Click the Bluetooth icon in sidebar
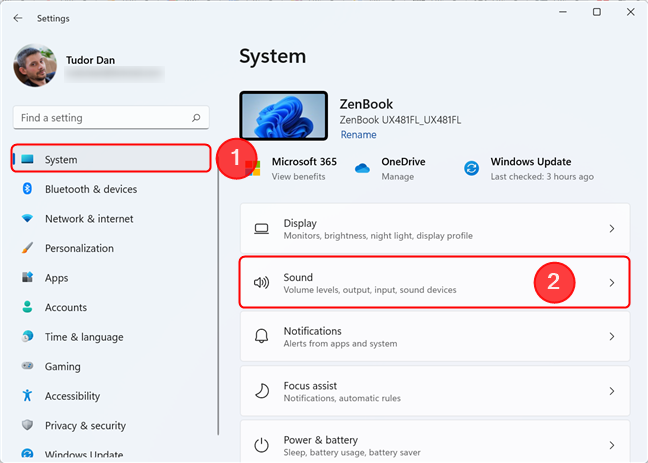The width and height of the screenshot is (648, 463). point(27,189)
